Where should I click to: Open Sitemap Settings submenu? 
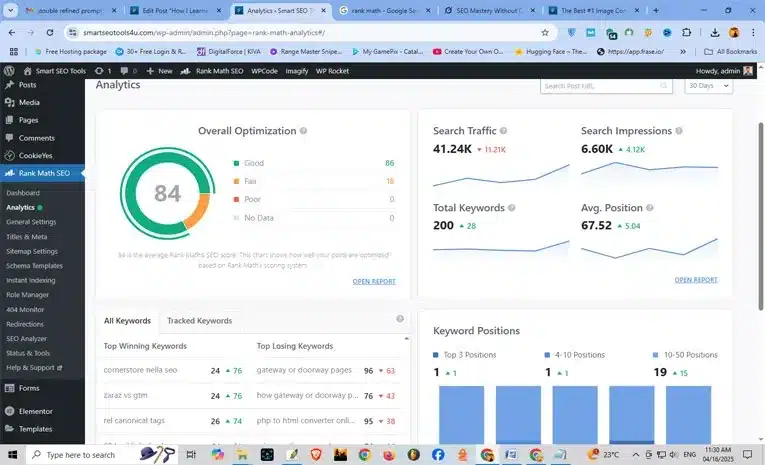[32, 252]
